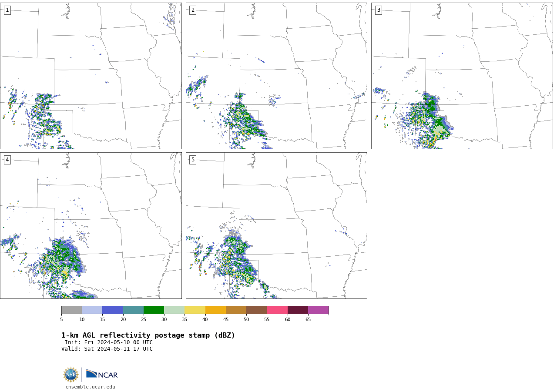Click the pale green 30-35 dBZ swatch
Viewport: 557px width, 392px height.
(x=174, y=310)
